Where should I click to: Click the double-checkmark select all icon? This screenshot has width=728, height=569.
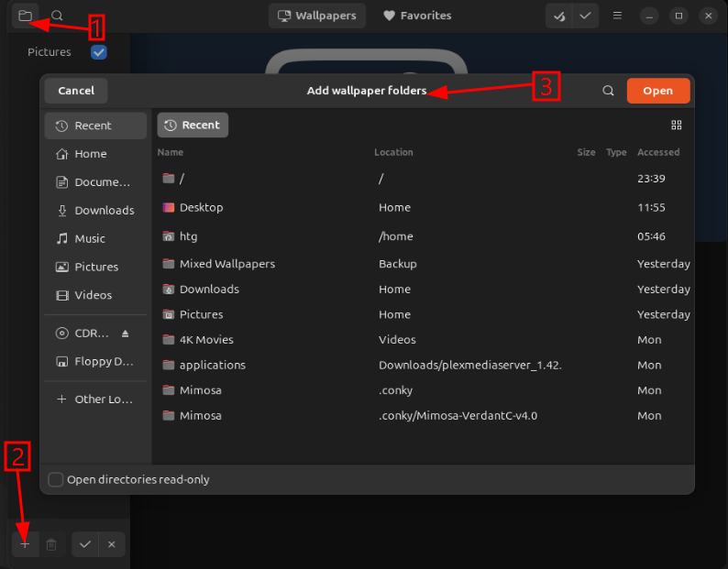[x=559, y=16]
